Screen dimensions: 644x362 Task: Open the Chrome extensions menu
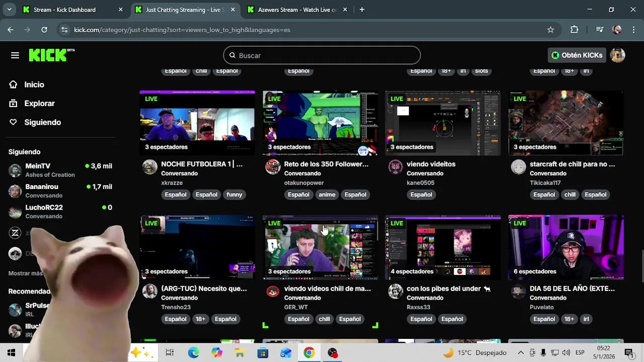(575, 30)
